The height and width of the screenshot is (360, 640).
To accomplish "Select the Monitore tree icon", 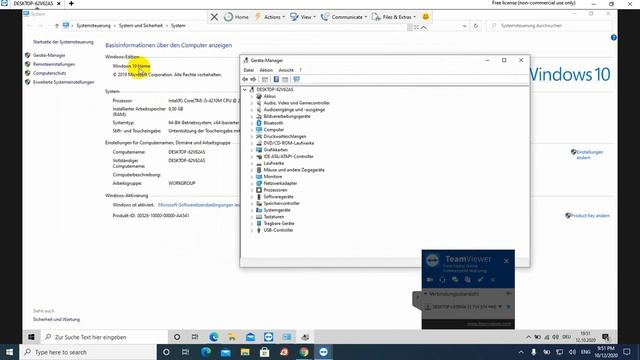I will coord(259,177).
